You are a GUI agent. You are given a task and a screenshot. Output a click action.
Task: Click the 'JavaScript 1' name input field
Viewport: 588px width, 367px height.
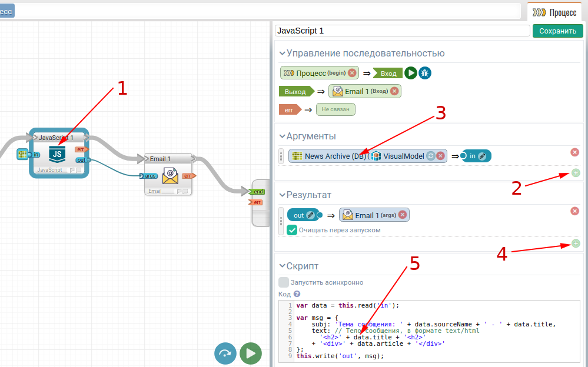(403, 31)
